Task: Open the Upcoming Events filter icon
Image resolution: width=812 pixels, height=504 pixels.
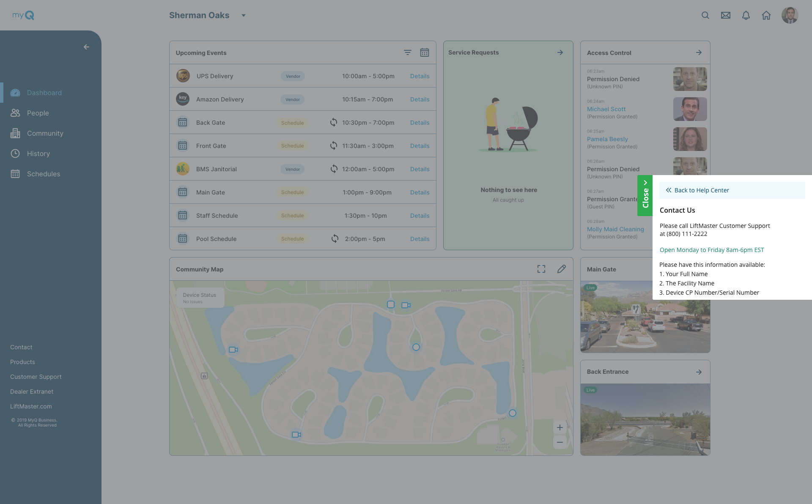Action: tap(407, 52)
